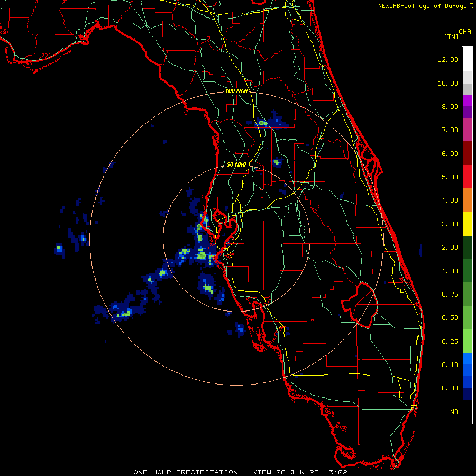Image resolution: width=476 pixels, height=476 pixels.
Task: Click the 5.00 legend value
Action: pyautogui.click(x=450, y=177)
